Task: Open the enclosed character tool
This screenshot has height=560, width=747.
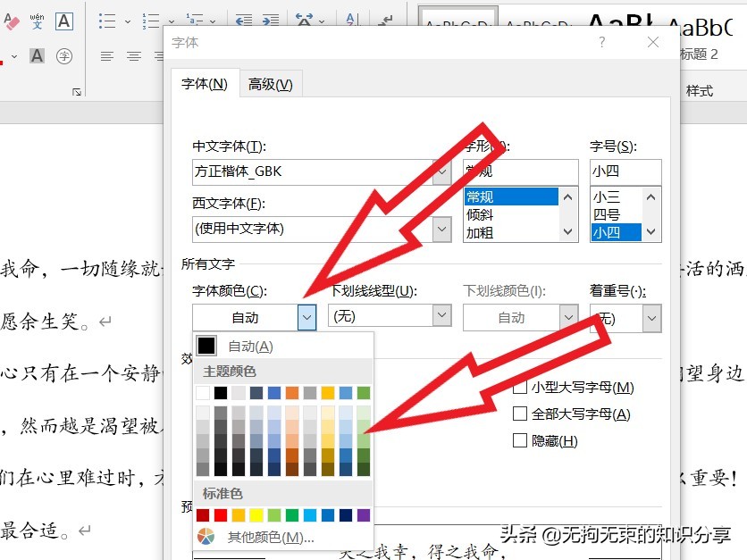Action: (x=64, y=55)
